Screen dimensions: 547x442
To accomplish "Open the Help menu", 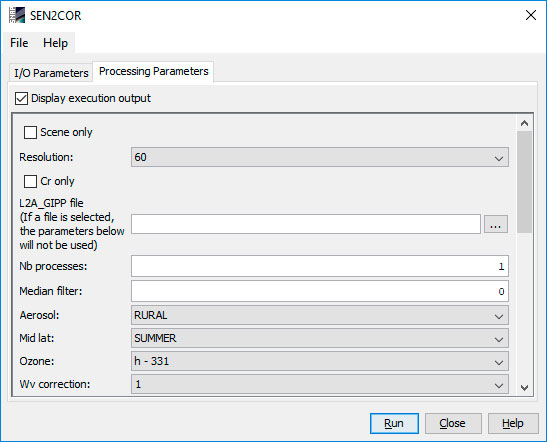I will 55,43.
